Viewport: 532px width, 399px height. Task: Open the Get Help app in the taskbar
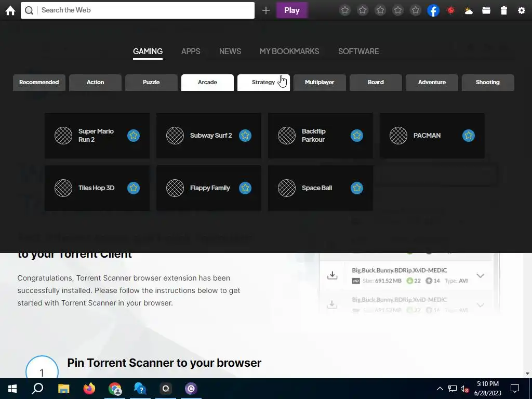(140, 389)
